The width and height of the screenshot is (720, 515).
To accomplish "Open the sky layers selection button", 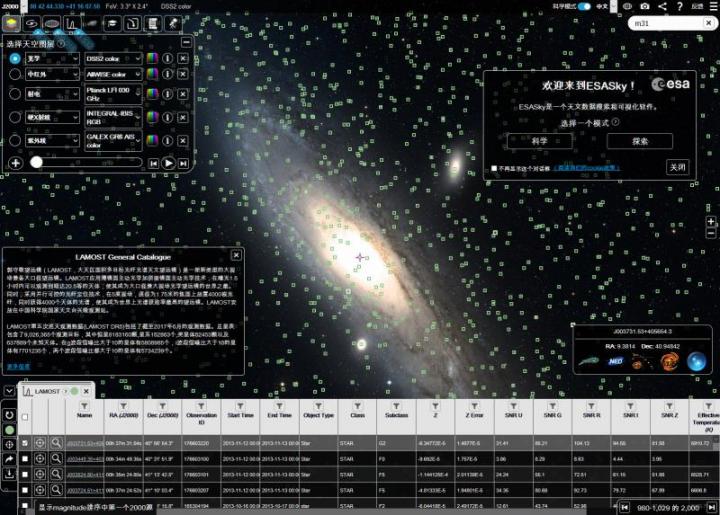I will click(x=11, y=23).
